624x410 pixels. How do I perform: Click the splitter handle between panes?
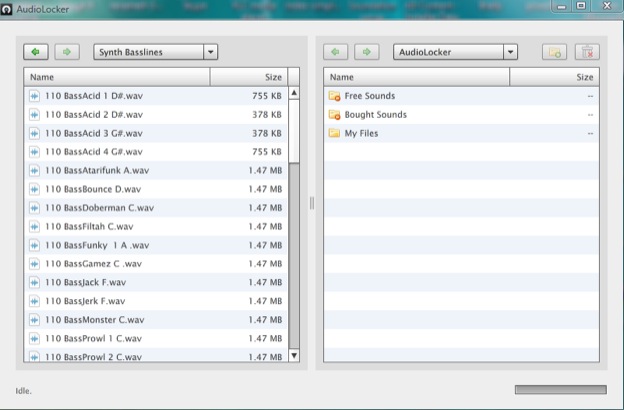[x=312, y=203]
